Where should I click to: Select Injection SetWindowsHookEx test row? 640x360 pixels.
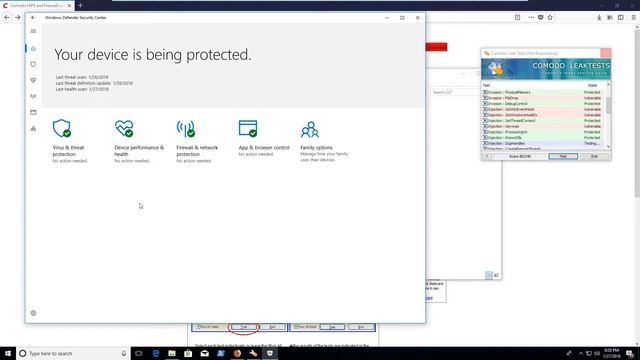[x=542, y=115]
